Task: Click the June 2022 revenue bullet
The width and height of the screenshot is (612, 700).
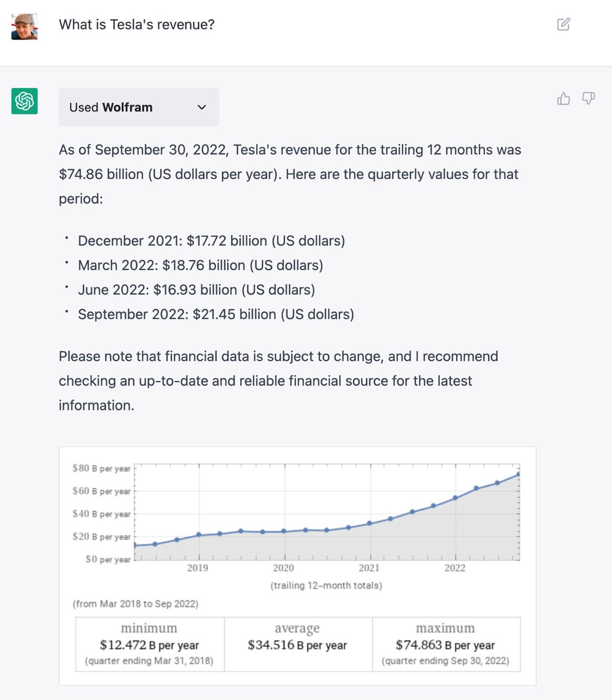Action: [196, 290]
